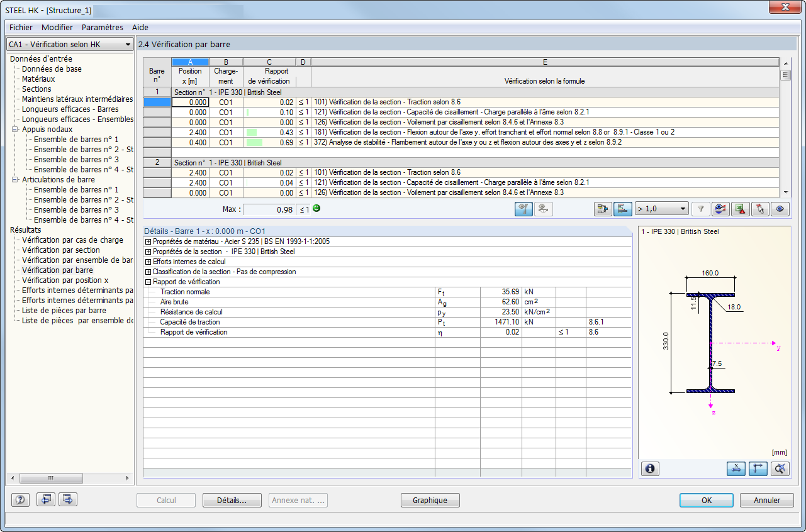Go to next table with right-arrow icon
806x532 pixels.
(x=67, y=500)
